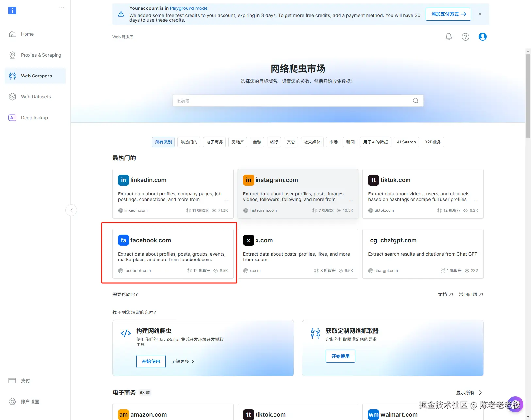
Task: Open the ellipsis menu beside the app logo
Action: tap(62, 8)
